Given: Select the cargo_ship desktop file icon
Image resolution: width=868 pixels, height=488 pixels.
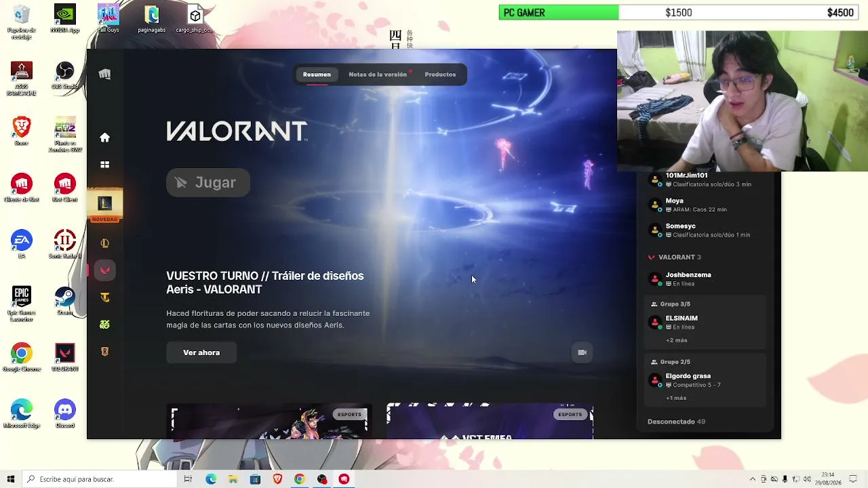Looking at the screenshot, I should coord(195,19).
